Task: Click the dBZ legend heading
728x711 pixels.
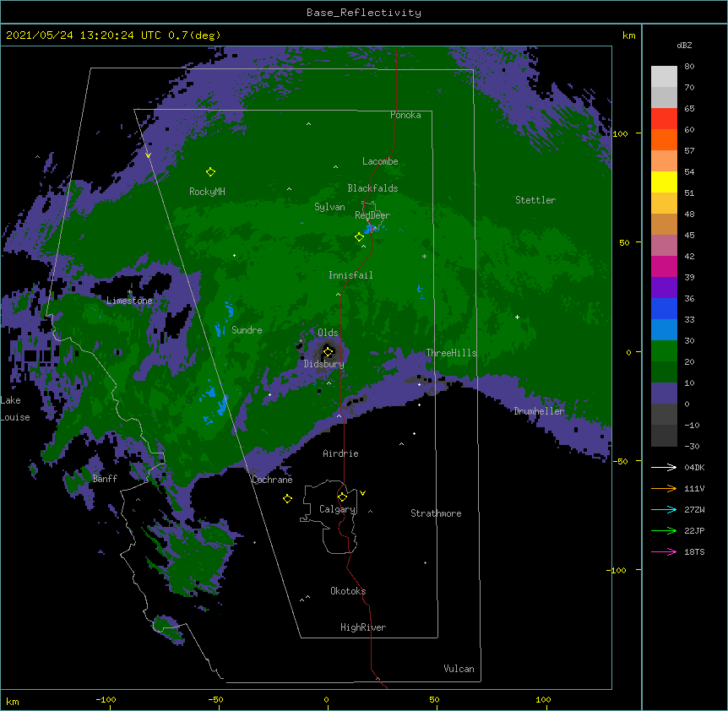Action: pos(684,46)
